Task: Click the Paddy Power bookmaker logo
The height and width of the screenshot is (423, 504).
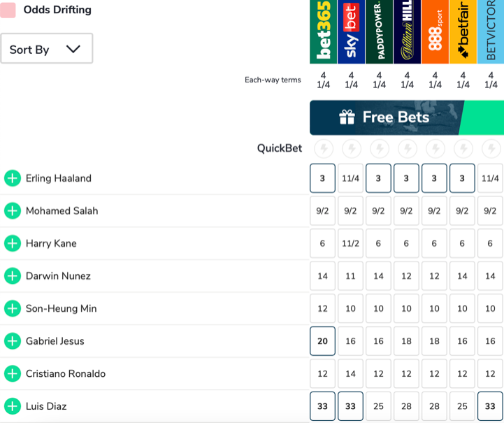Action: 379,32
